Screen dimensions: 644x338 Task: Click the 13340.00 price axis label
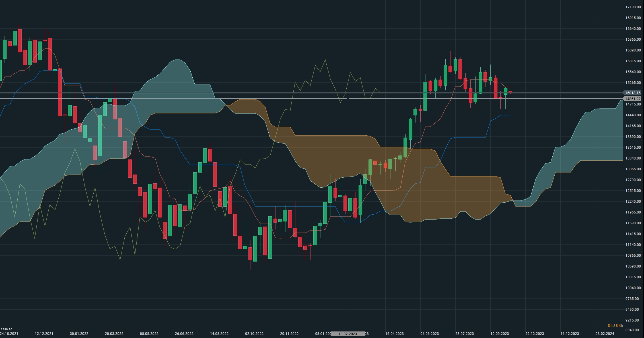pyautogui.click(x=633, y=158)
